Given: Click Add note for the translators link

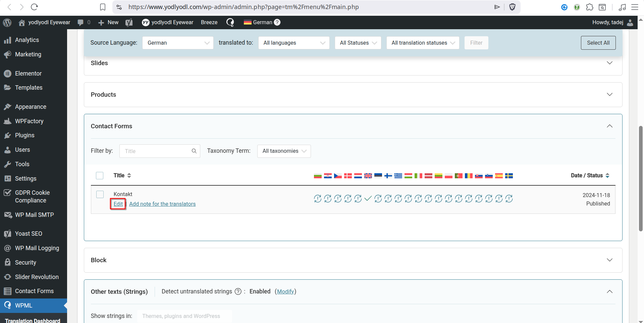Looking at the screenshot, I should [162, 204].
